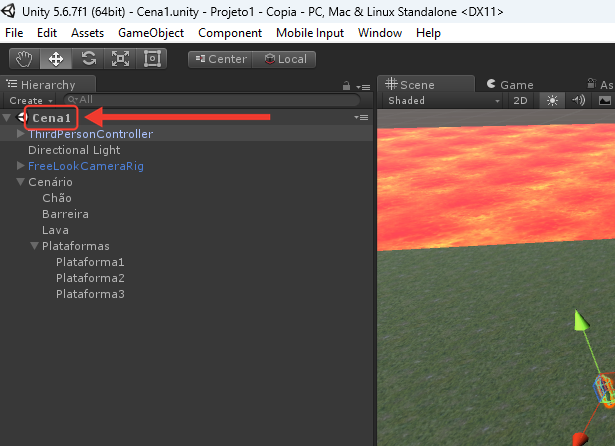
Task: Click the Cena1 scene Unity icon
Action: [22, 117]
